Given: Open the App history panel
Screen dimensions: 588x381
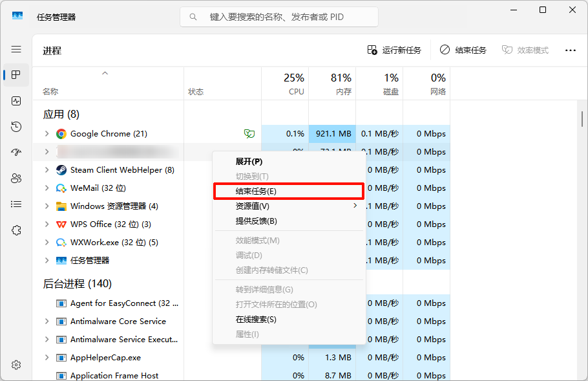Looking at the screenshot, I should point(16,127).
